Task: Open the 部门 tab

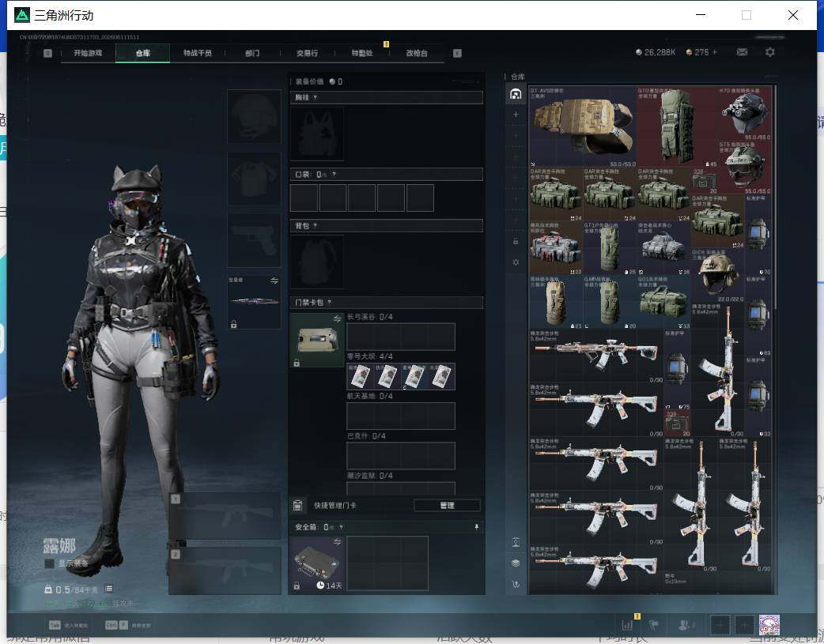Action: click(x=252, y=53)
